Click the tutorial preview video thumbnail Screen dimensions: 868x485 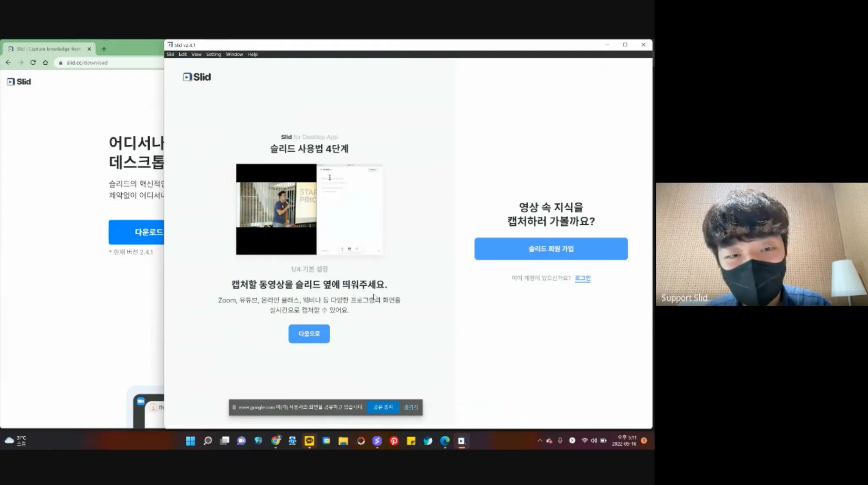(x=309, y=209)
